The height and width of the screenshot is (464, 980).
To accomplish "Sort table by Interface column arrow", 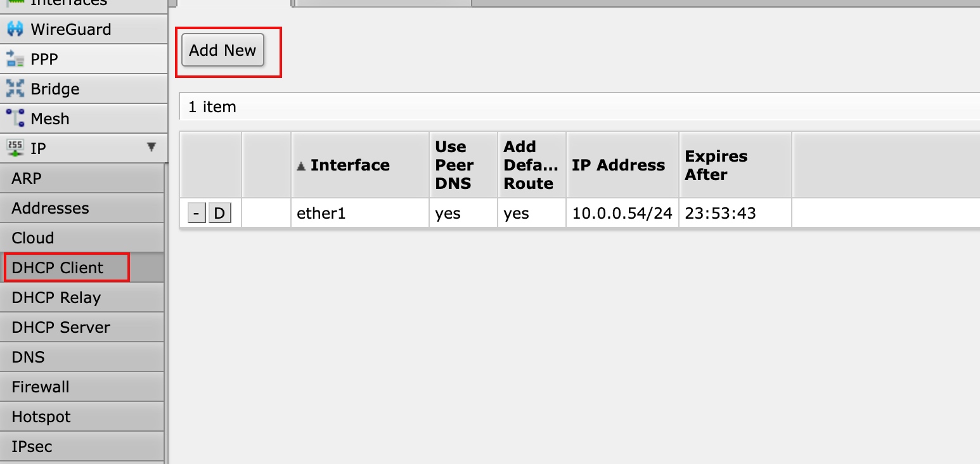I will pyautogui.click(x=301, y=166).
